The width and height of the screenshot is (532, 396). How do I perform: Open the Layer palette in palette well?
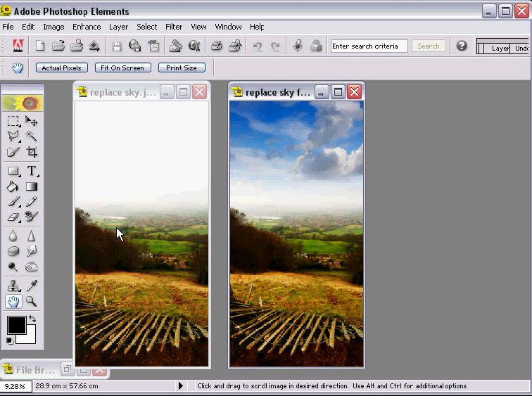(x=500, y=49)
